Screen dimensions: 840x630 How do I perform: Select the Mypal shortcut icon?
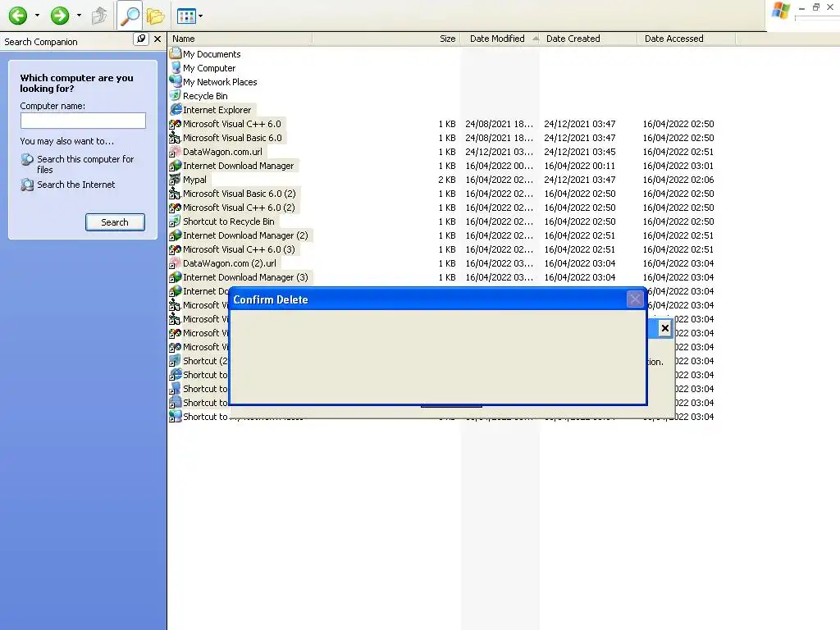[x=176, y=180]
